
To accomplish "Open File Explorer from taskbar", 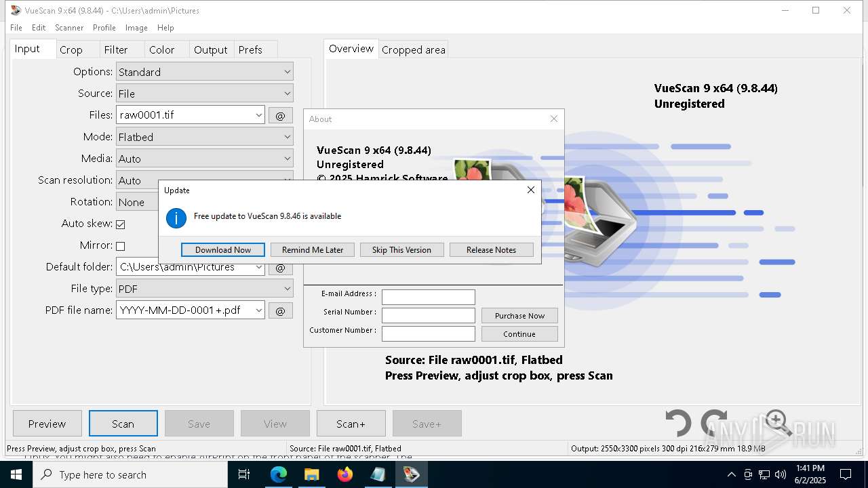I will click(x=311, y=474).
